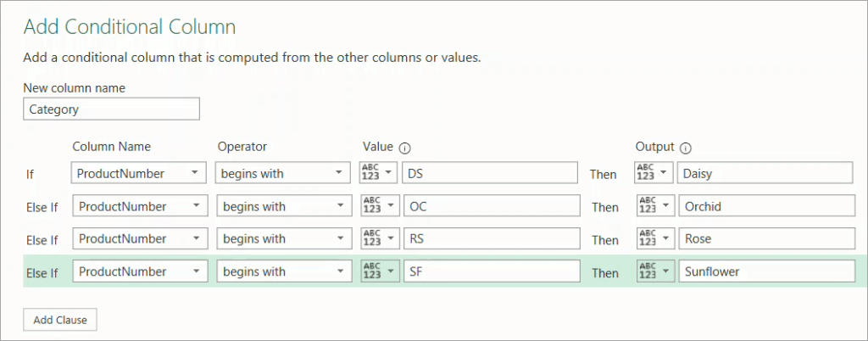The height and width of the screenshot is (341, 868).
Task: Click the Value field containing SF
Action: tap(492, 271)
